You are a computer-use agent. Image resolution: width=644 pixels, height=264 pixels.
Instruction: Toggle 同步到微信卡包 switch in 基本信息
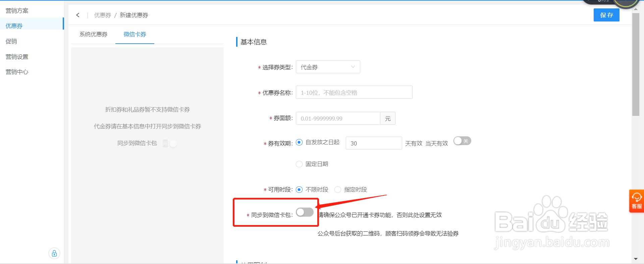tap(305, 212)
